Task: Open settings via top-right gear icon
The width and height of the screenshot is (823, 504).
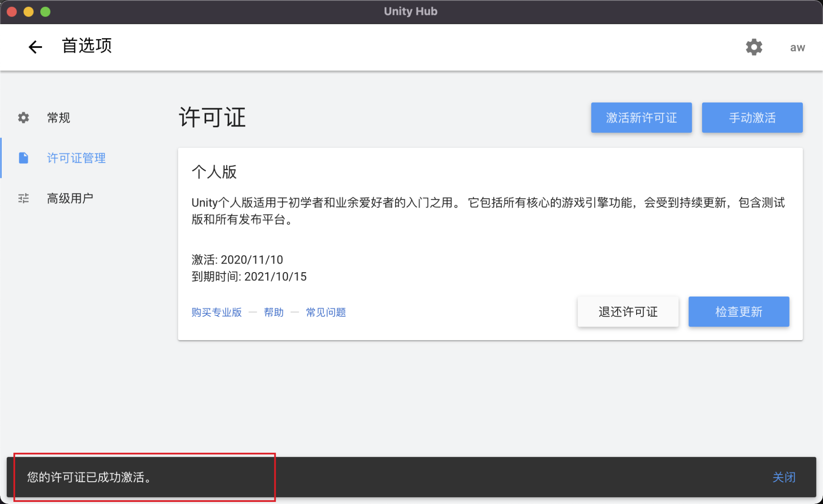Action: click(754, 47)
